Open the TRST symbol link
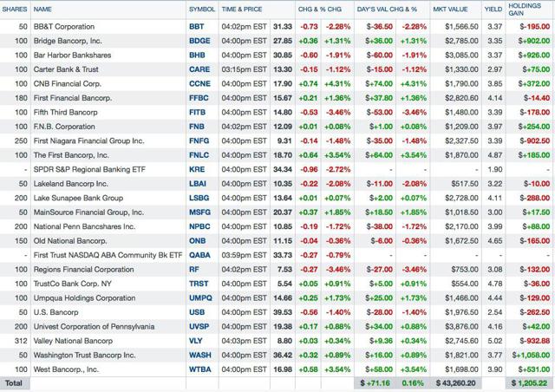Image resolution: width=555 pixels, height=392 pixels. pos(199,284)
